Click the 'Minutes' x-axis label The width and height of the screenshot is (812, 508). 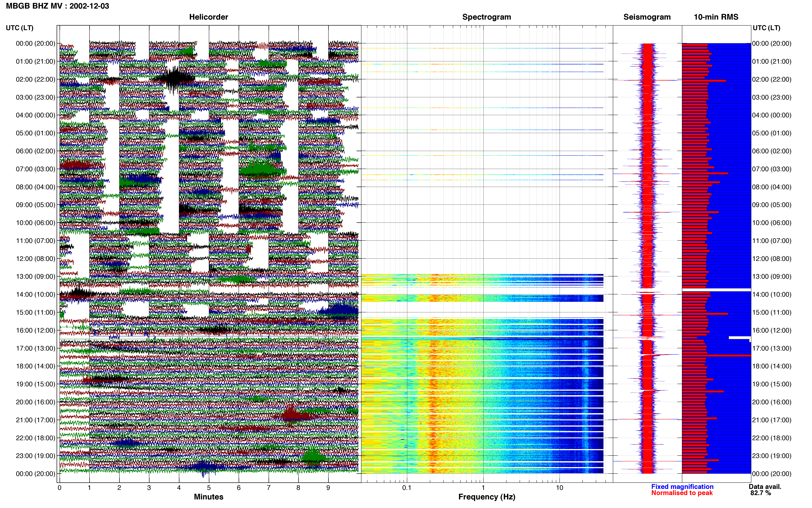coord(209,497)
